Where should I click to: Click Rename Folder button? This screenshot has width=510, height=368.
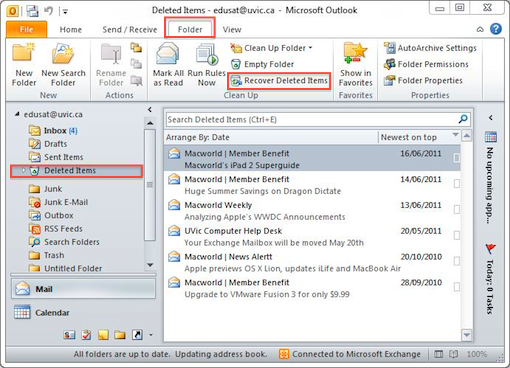coord(111,65)
